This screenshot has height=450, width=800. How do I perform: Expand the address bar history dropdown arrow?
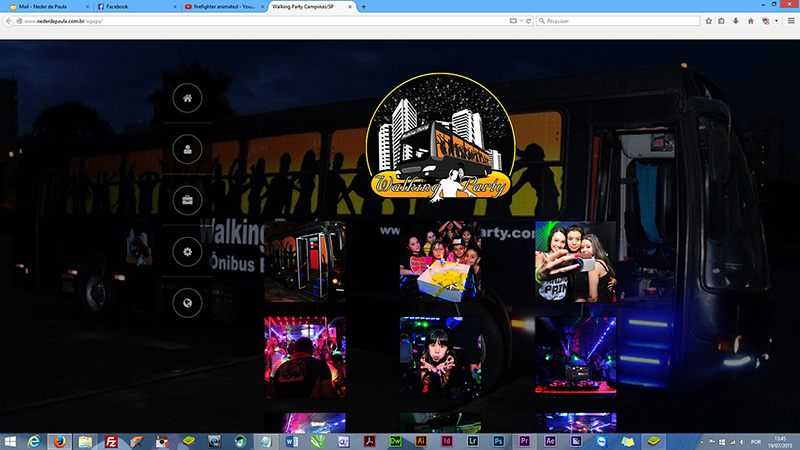[521, 21]
